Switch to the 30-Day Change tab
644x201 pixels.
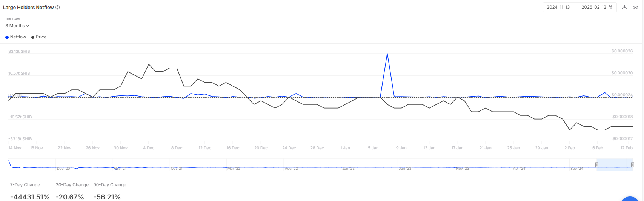click(72, 185)
